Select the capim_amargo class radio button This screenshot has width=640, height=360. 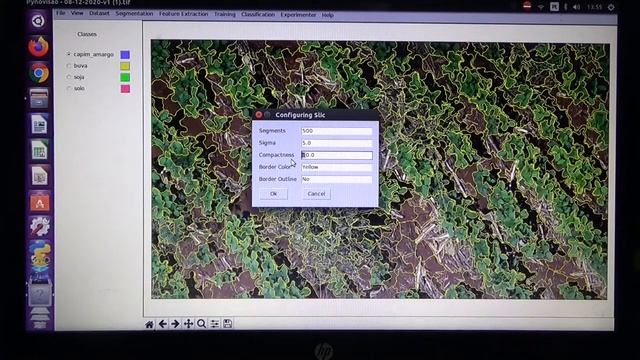coord(69,54)
